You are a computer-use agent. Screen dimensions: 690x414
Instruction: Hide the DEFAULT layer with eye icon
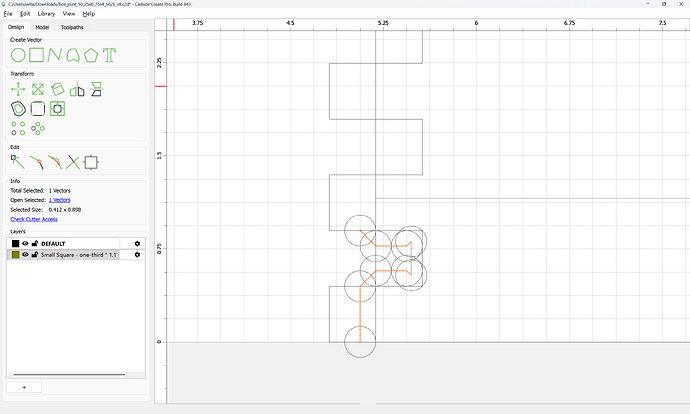(25, 244)
